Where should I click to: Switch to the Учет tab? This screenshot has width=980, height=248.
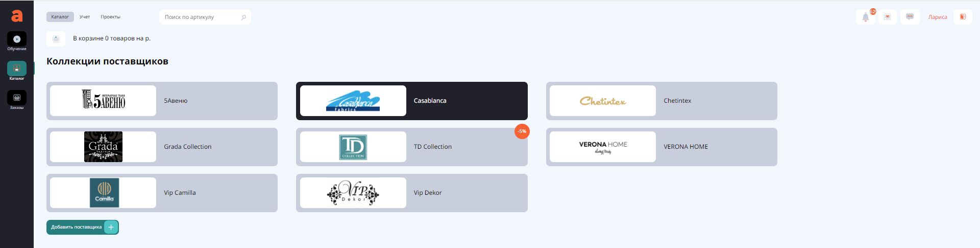[x=85, y=17]
